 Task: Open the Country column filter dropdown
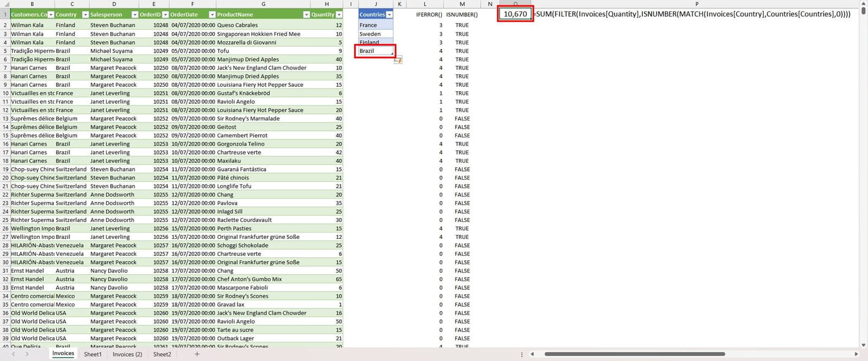85,15
